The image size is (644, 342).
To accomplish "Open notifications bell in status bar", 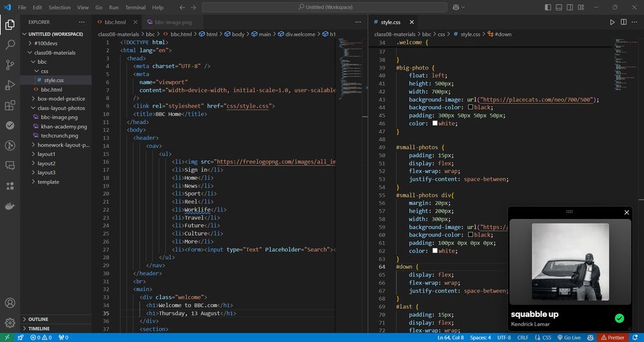I will [636, 337].
